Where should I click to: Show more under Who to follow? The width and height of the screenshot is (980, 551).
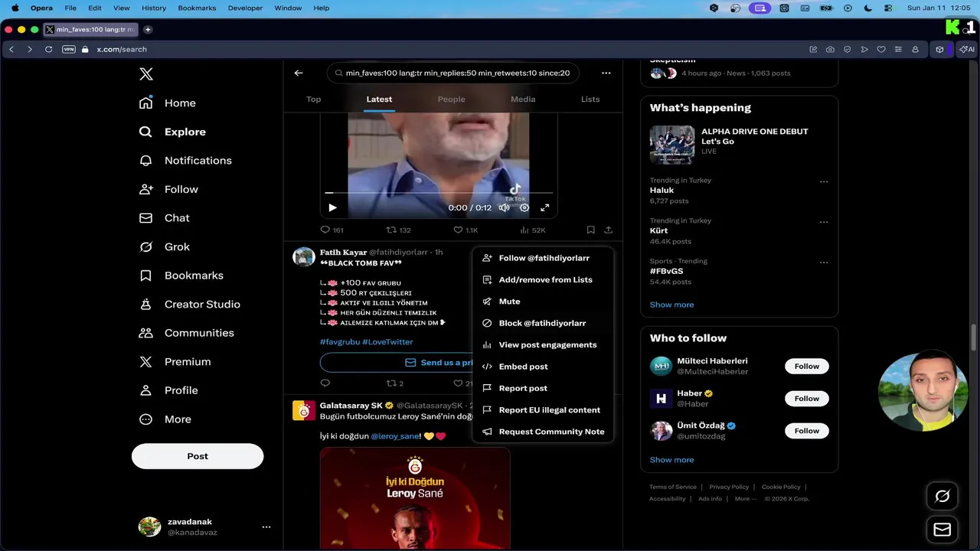point(671,460)
